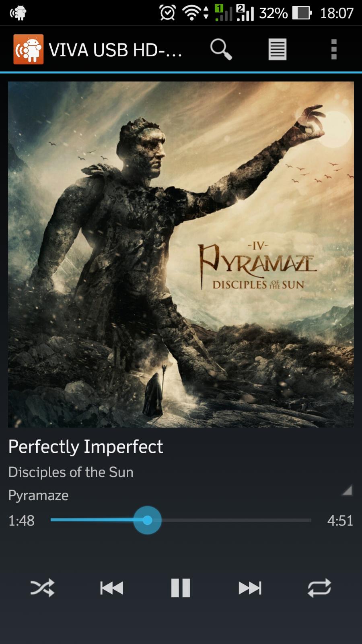The height and width of the screenshot is (644, 362).
Task: Tap the total duration 4:51 label
Action: coord(340,521)
